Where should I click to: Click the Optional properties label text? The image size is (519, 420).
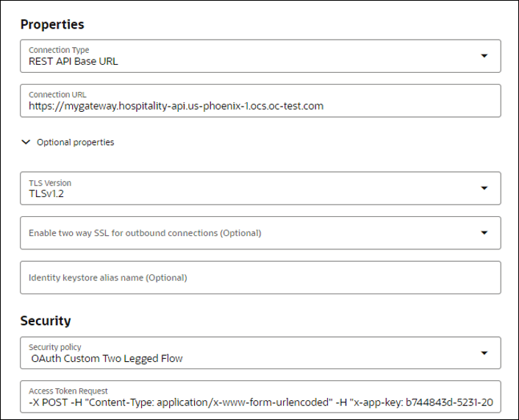[x=76, y=142]
